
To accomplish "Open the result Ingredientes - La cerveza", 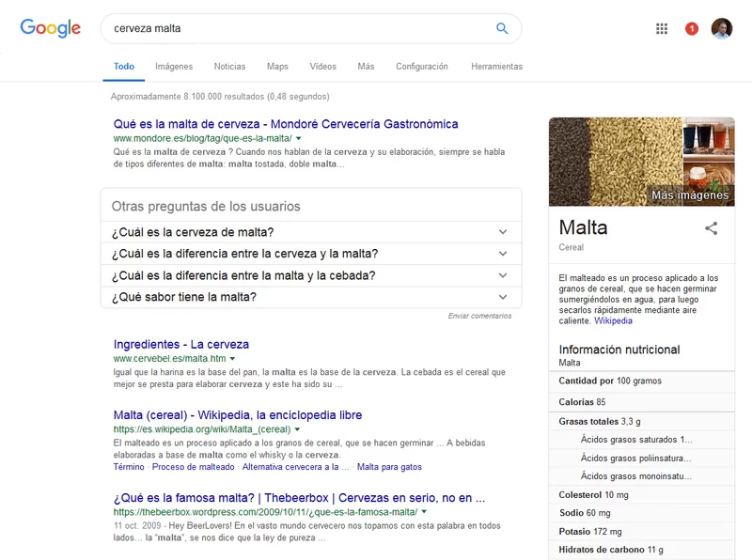I will click(181, 344).
